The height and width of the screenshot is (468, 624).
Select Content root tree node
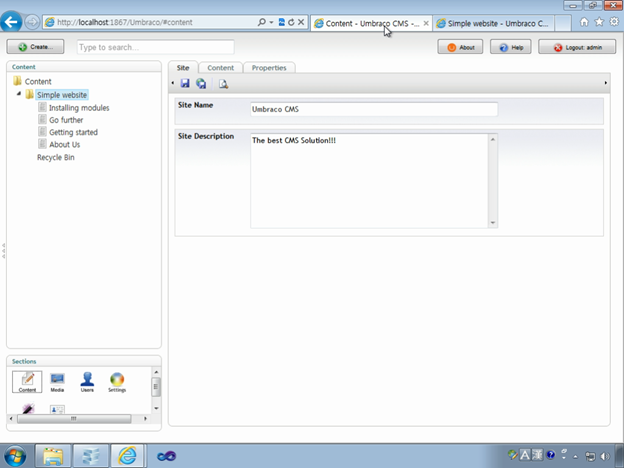pyautogui.click(x=38, y=82)
